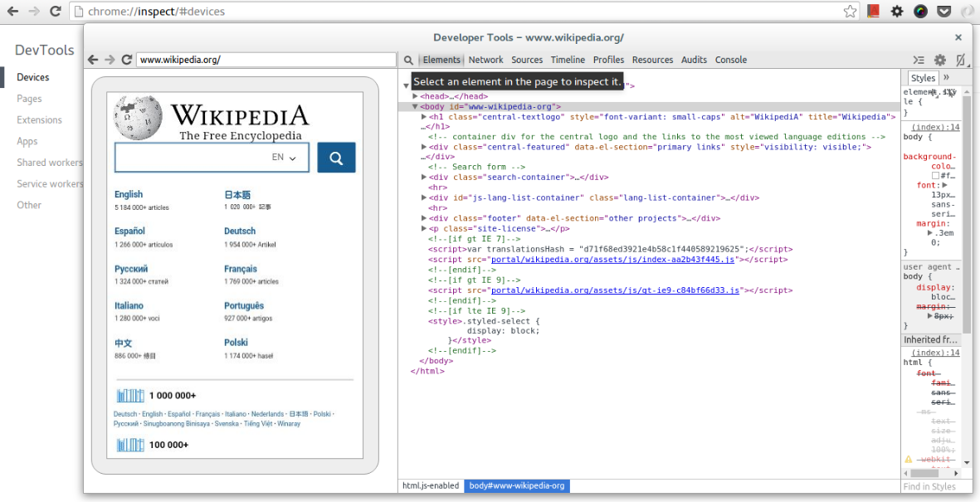Expand the font property triangle in Styles
Screen dimensions: 980x502
tap(944, 185)
